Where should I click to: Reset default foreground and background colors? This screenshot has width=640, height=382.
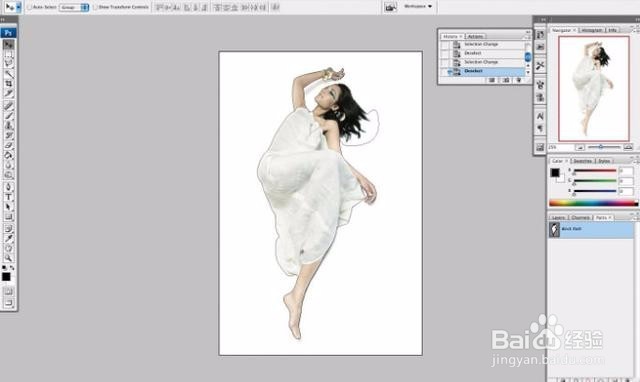(4, 268)
